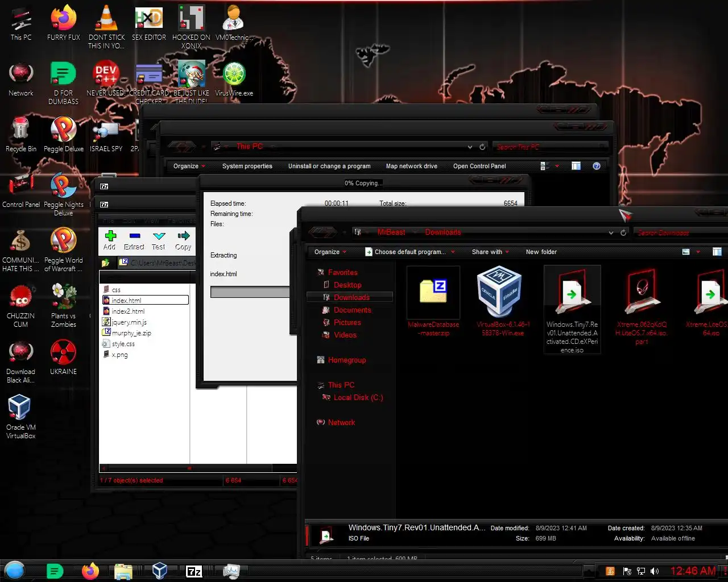The image size is (728, 582).
Task: Select Favorites in the navigation pane
Action: [342, 272]
